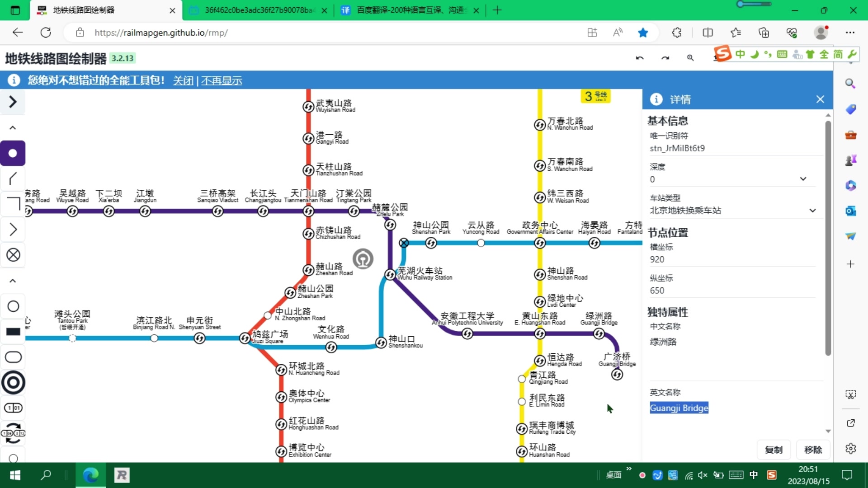Viewport: 868px width, 488px height.
Task: Select the diagonal line drawing tool
Action: point(13,179)
